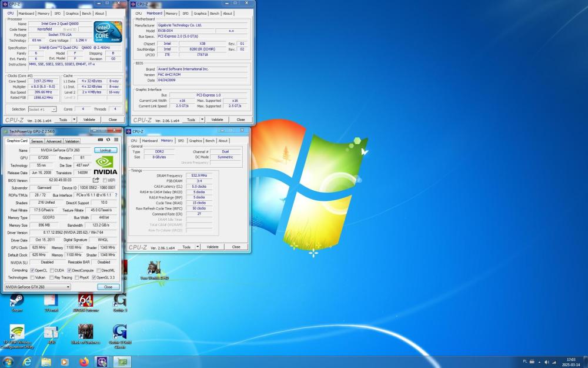This screenshot has height=368, width=588.
Task: Disable the OpenCL checkbox in GPU-Z
Action: click(33, 270)
